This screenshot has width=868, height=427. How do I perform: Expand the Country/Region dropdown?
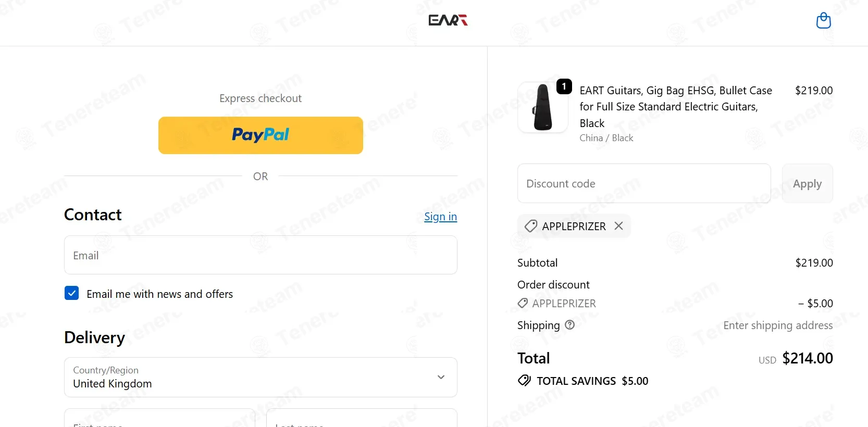260,377
